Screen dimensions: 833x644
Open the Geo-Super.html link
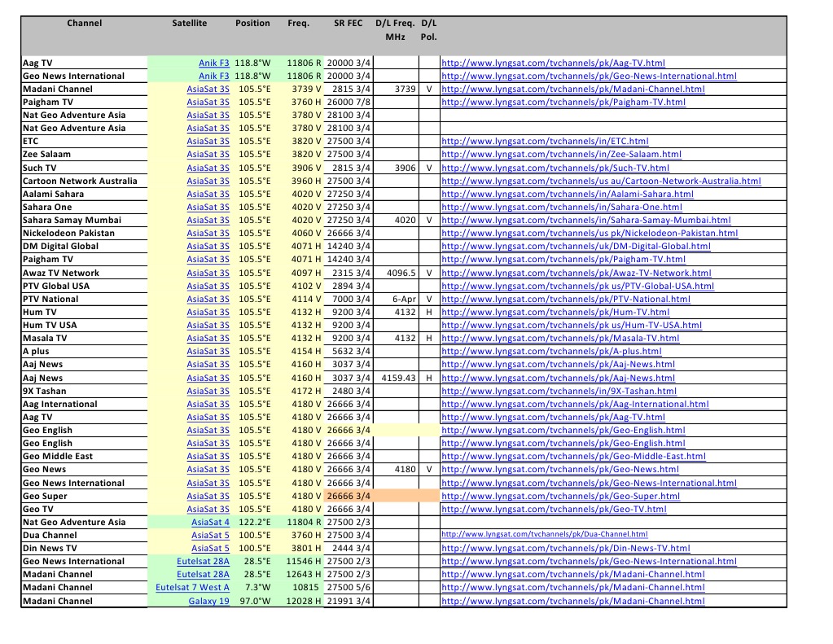point(560,496)
